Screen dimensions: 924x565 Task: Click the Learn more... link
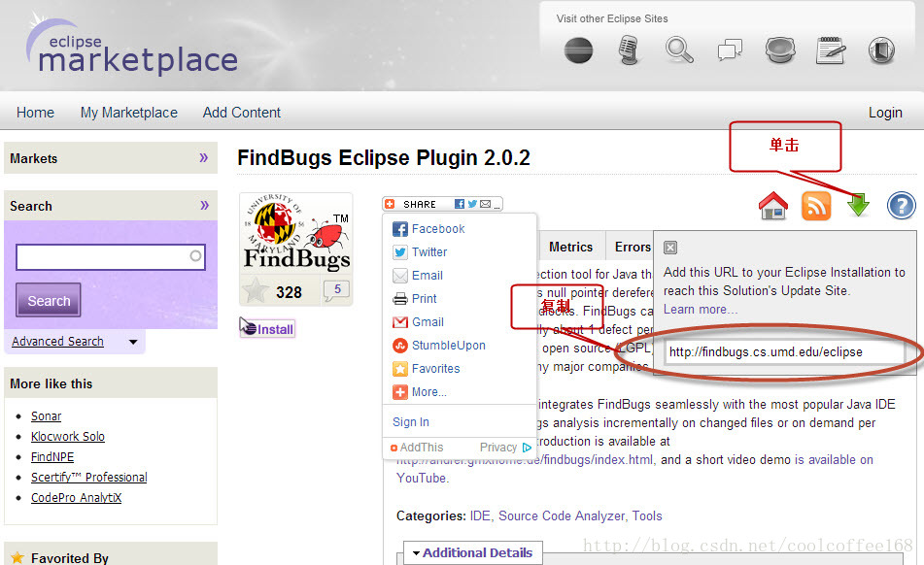click(701, 310)
